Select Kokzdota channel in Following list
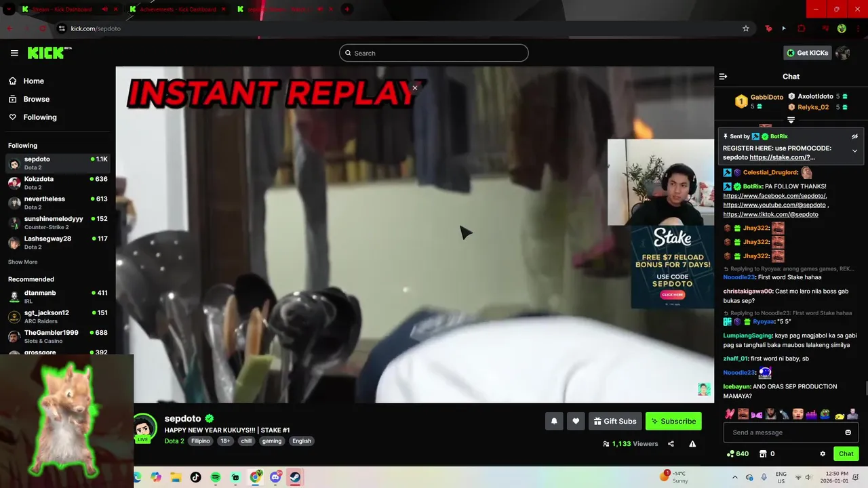This screenshot has width=868, height=488. click(58, 183)
